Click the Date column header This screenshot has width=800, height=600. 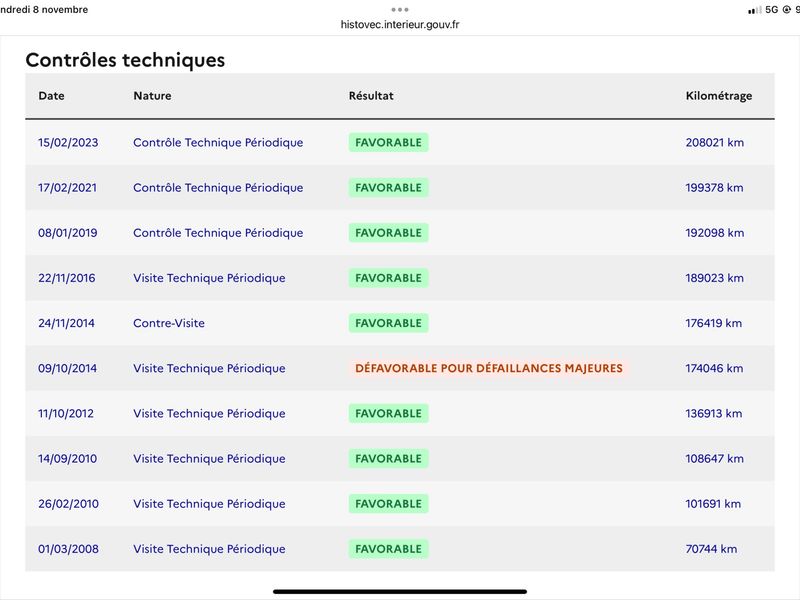52,96
